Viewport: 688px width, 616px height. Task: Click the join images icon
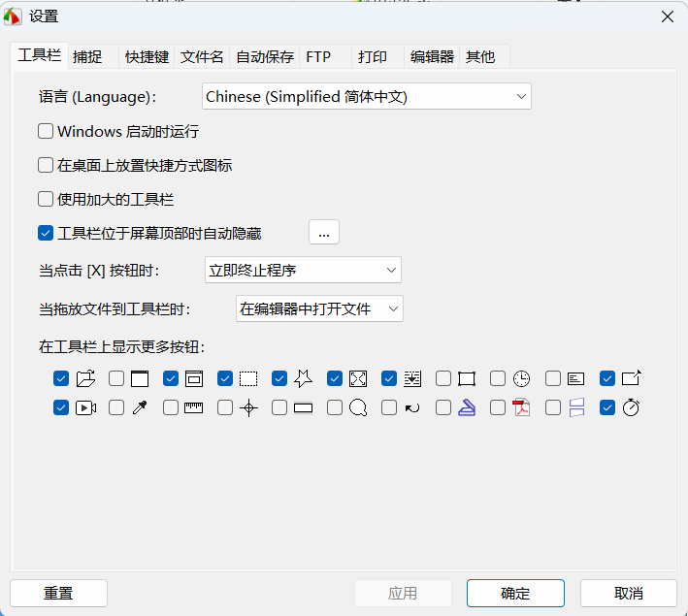(576, 407)
